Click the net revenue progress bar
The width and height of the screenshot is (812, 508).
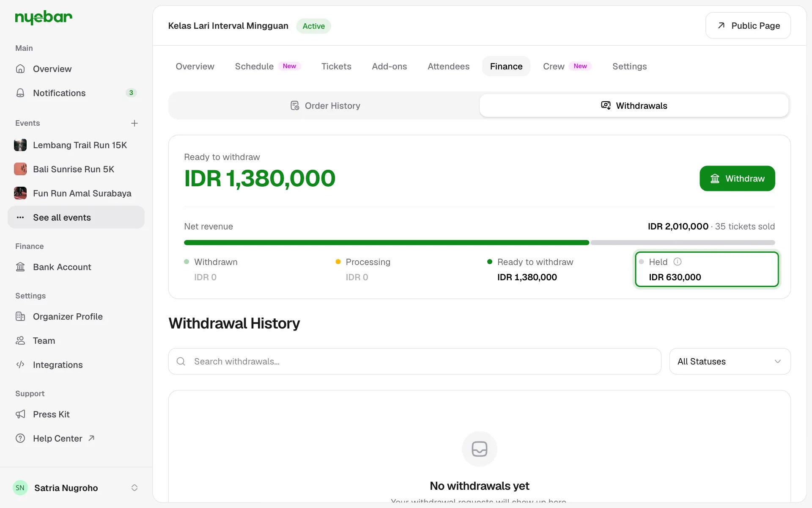pos(479,243)
